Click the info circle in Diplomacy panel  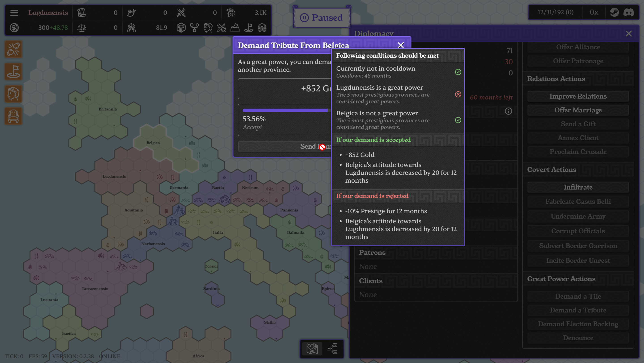pos(508,111)
